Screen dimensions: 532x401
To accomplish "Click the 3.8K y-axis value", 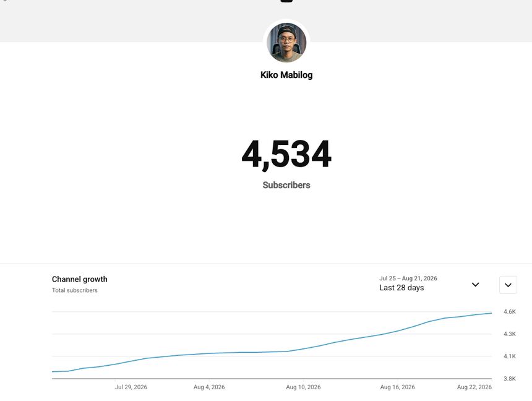I will 510,379.
